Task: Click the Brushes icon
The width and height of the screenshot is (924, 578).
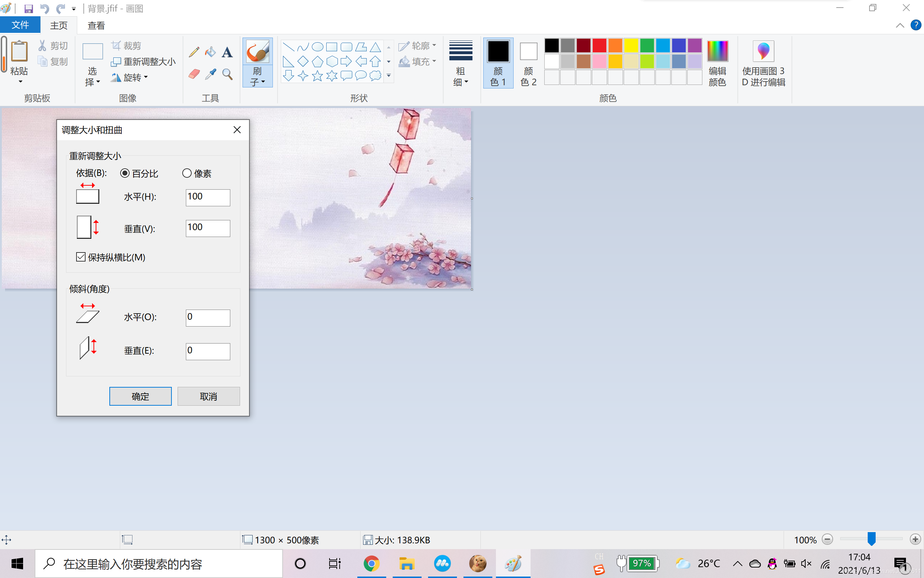Action: tap(258, 51)
